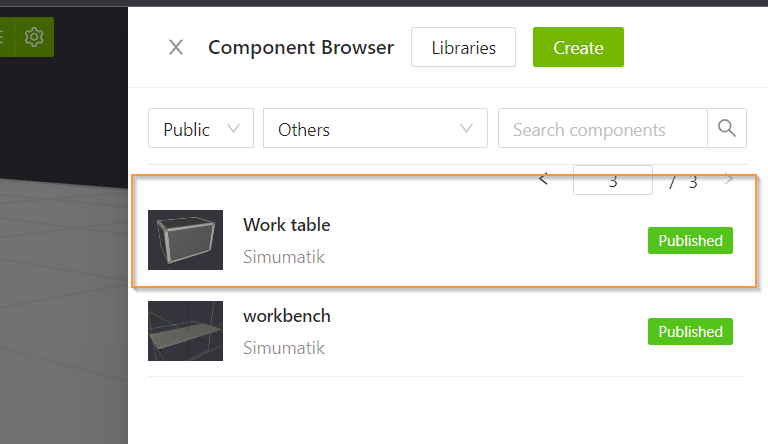Go to previous page arrow
This screenshot has width=768, height=444.
(543, 179)
